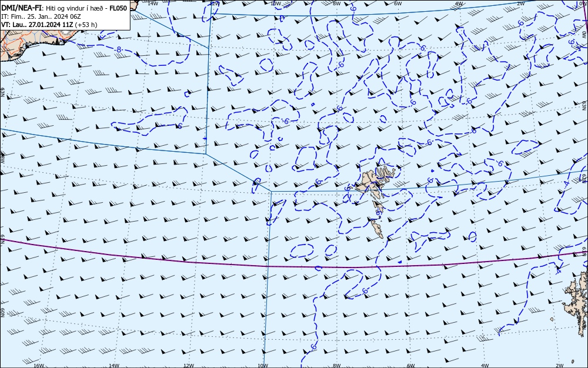Click the '4W' longitude label on top edge
Screen dimensions: 588x368
click(459, 3)
